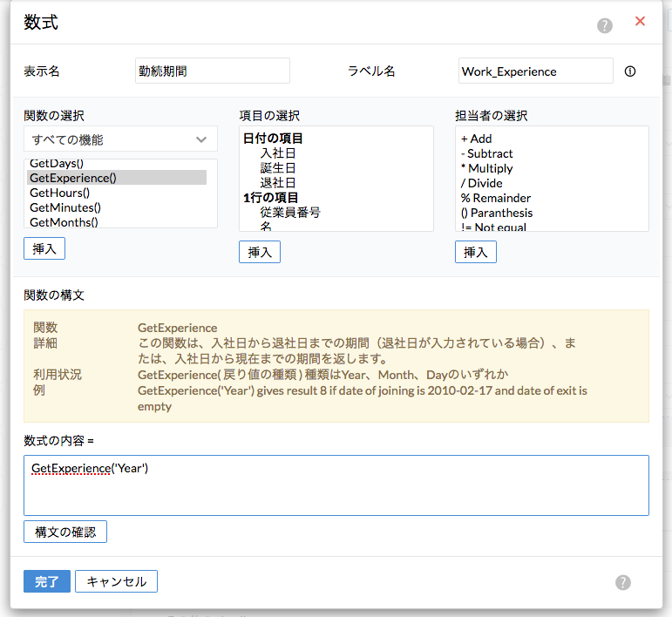672x617 pixels.
Task: Click the help icon at the dialog's bottom right
Action: click(623, 583)
